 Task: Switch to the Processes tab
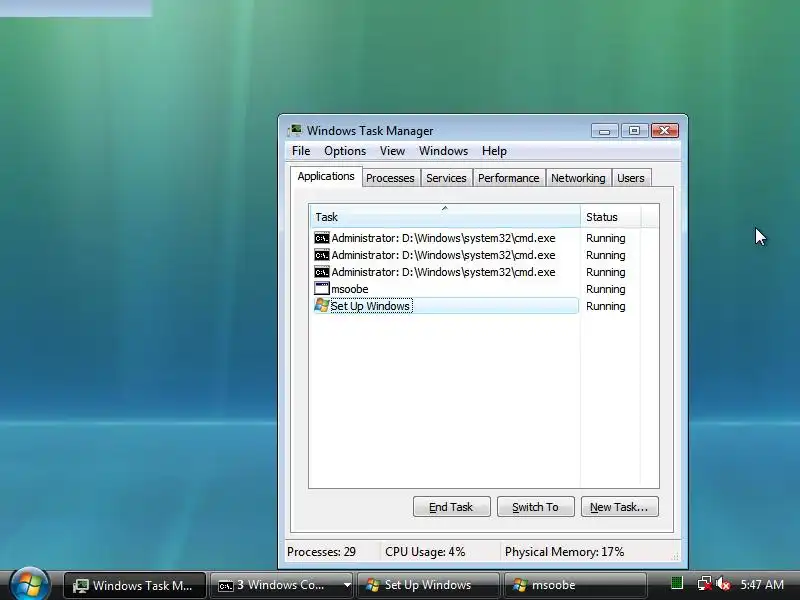click(x=390, y=178)
